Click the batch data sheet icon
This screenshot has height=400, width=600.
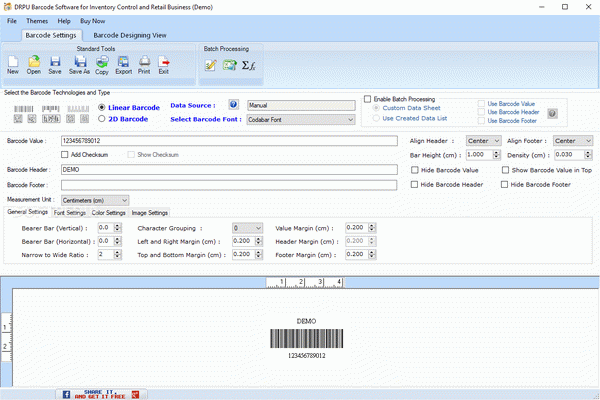click(230, 65)
